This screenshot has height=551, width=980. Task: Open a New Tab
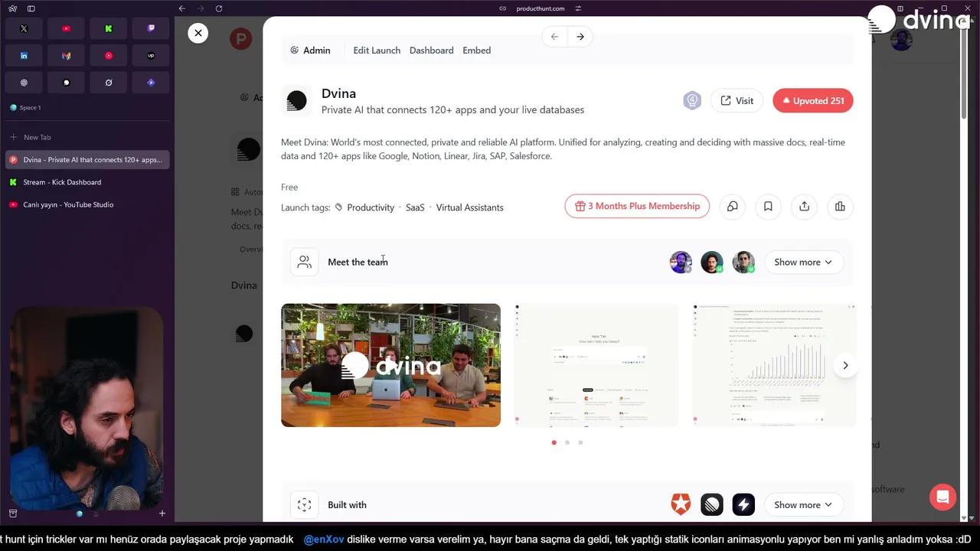87,137
